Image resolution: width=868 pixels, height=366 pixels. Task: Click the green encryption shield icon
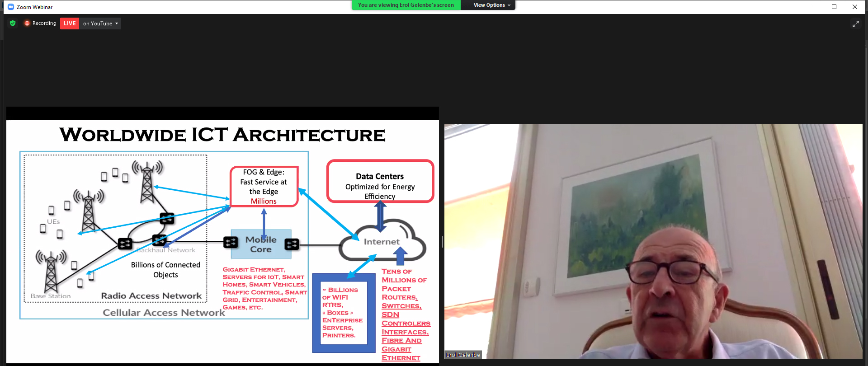tap(13, 23)
